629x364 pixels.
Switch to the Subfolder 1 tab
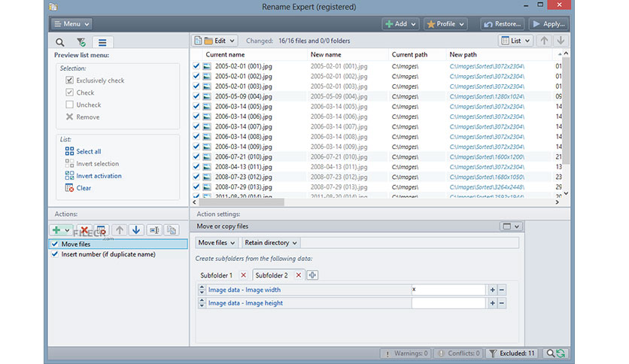click(x=217, y=275)
